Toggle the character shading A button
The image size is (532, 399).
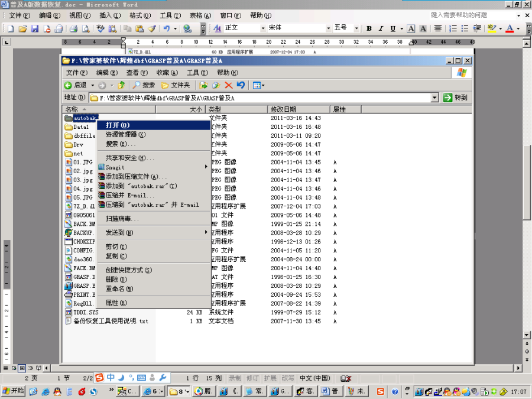tap(423, 28)
